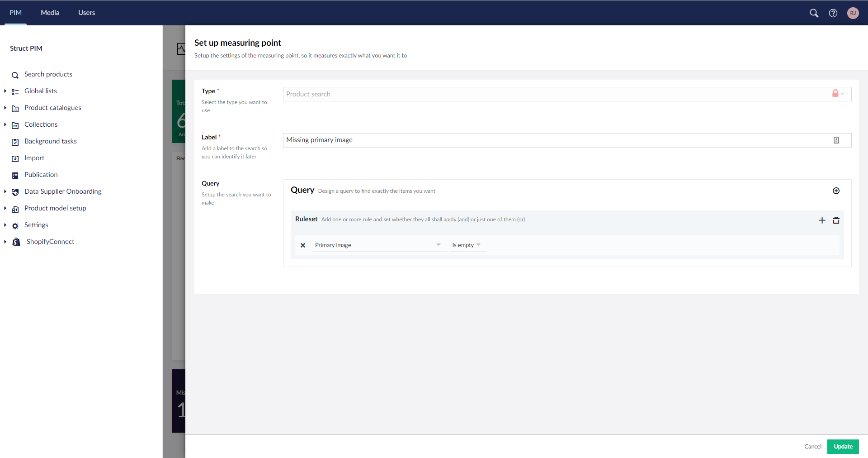
Task: Click the Label field language icon
Action: 836,140
